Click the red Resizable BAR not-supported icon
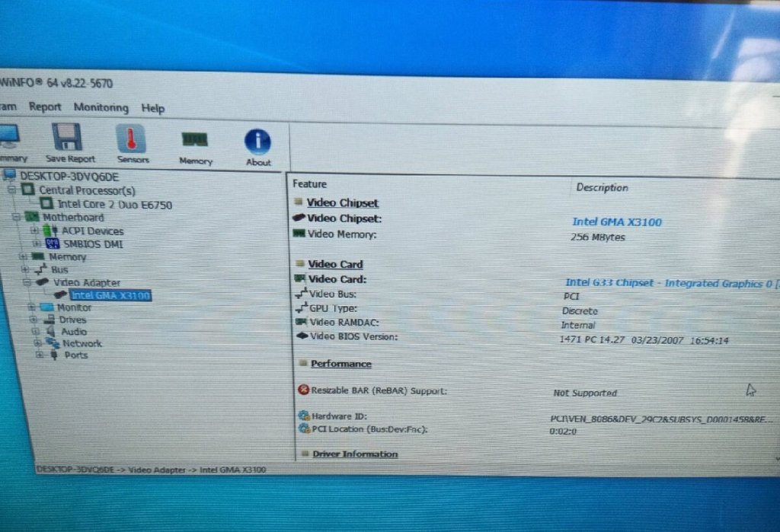This screenshot has height=532, width=780. click(x=303, y=390)
